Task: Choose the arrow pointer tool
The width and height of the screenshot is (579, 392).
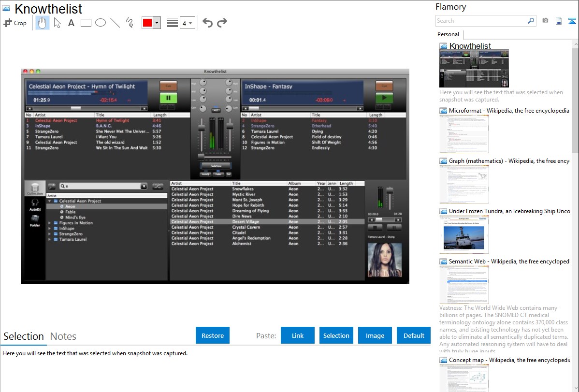Action: (x=57, y=23)
